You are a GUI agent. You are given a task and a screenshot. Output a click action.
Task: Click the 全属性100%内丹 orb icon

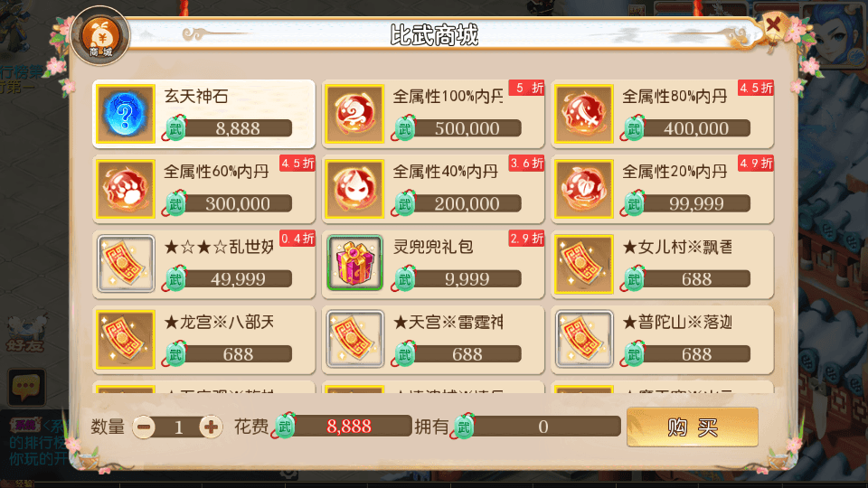click(x=354, y=114)
